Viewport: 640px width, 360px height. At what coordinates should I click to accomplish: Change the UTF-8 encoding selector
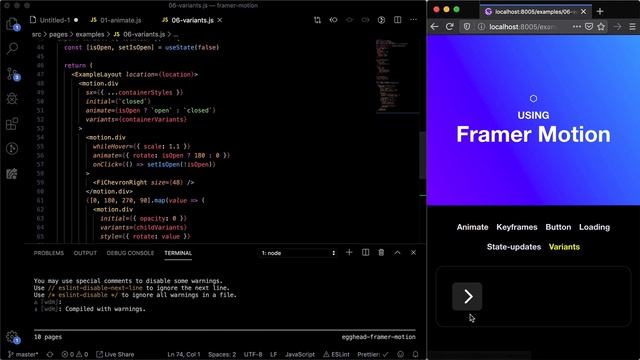click(x=253, y=354)
